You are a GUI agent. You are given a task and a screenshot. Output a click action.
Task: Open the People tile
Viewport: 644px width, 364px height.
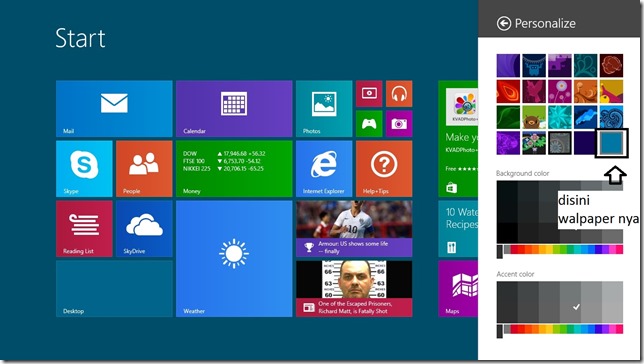click(144, 169)
